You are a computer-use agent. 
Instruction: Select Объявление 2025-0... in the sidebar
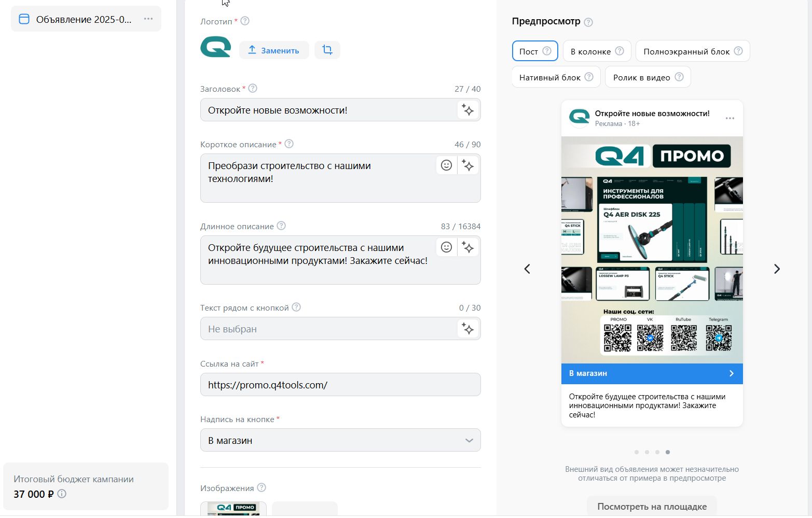click(x=86, y=19)
